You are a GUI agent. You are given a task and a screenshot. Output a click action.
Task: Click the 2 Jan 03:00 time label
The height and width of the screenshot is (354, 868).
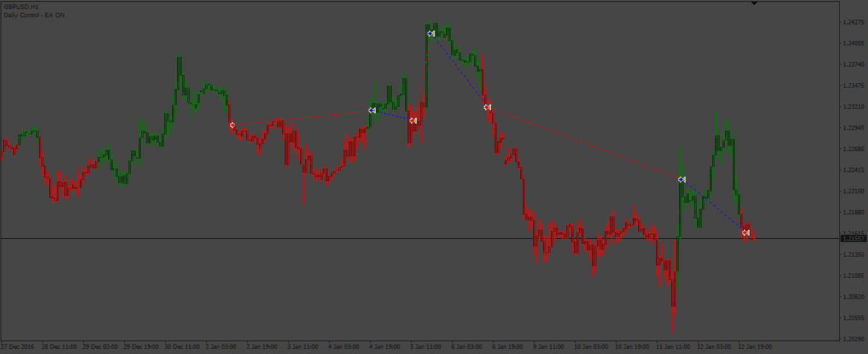point(221,347)
